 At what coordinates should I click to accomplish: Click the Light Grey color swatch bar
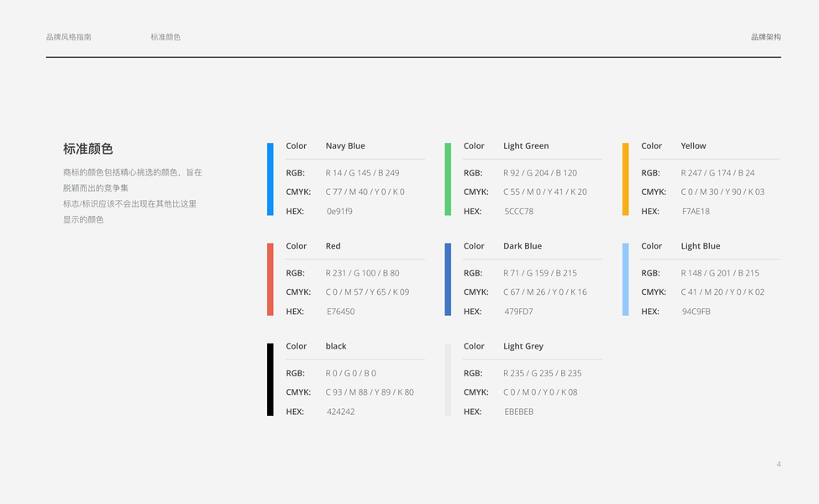tap(448, 379)
